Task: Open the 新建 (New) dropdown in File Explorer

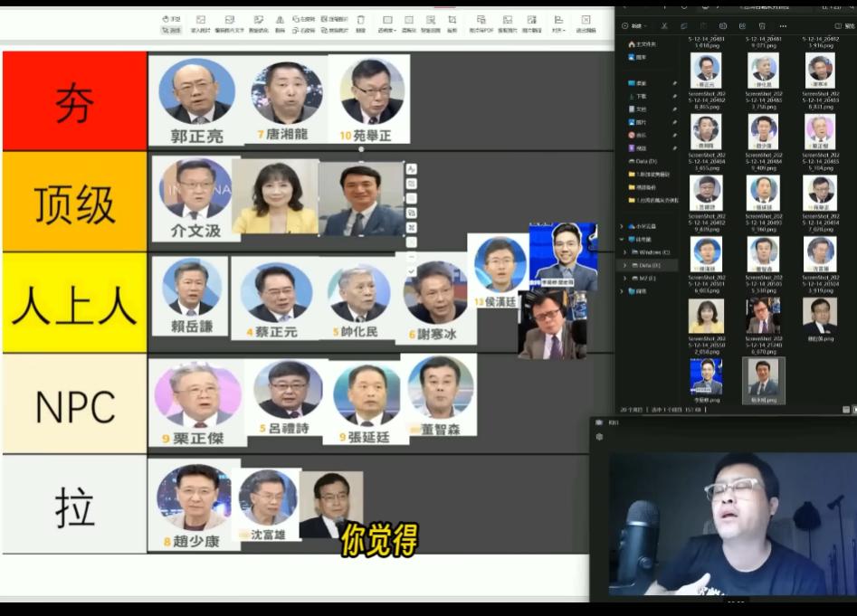Action: 634,25
